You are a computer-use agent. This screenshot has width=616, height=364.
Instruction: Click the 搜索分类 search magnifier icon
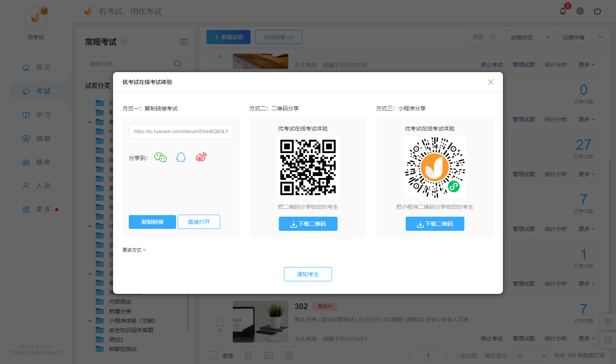click(x=178, y=63)
